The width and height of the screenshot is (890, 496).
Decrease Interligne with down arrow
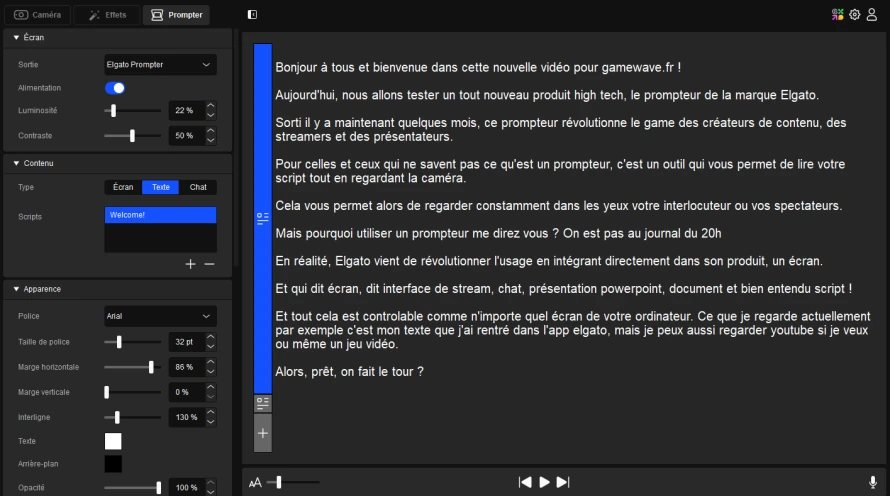(211, 422)
